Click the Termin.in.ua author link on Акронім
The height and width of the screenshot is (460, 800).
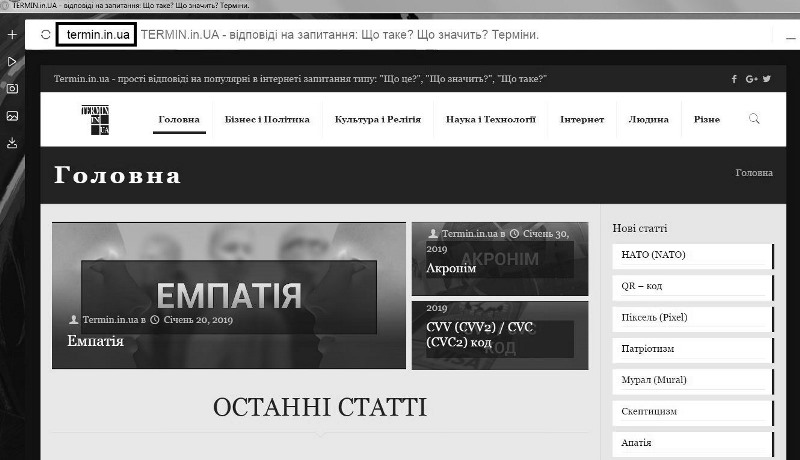(469, 234)
